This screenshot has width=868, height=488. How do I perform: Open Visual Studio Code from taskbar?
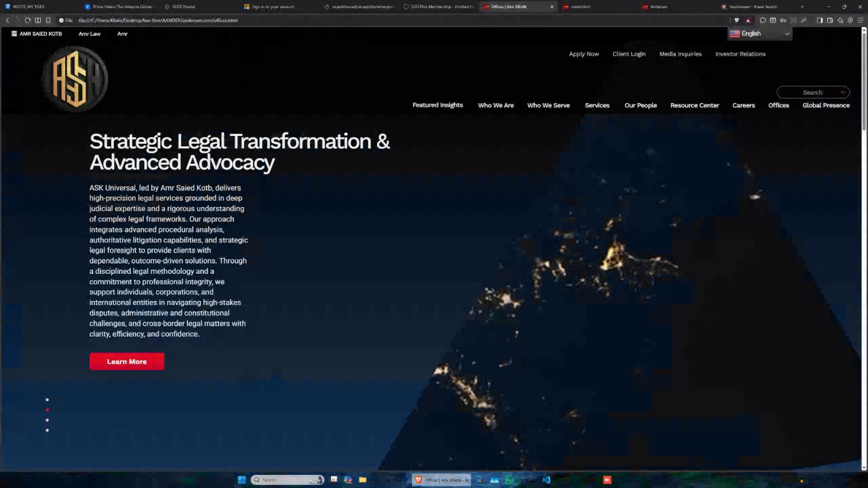(546, 480)
